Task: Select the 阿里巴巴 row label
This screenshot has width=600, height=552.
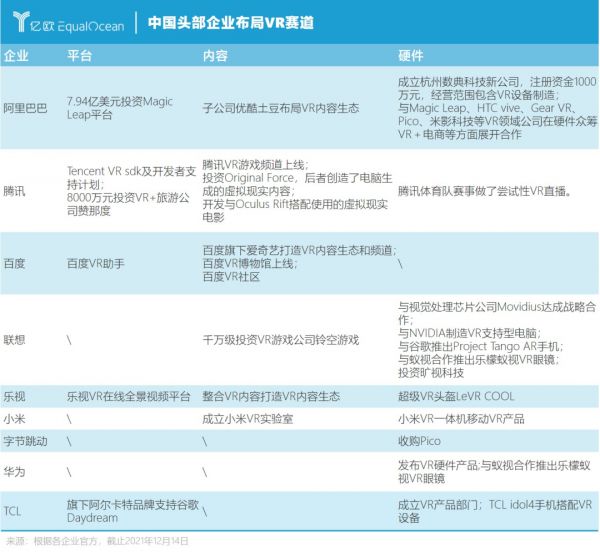Action: tap(25, 107)
